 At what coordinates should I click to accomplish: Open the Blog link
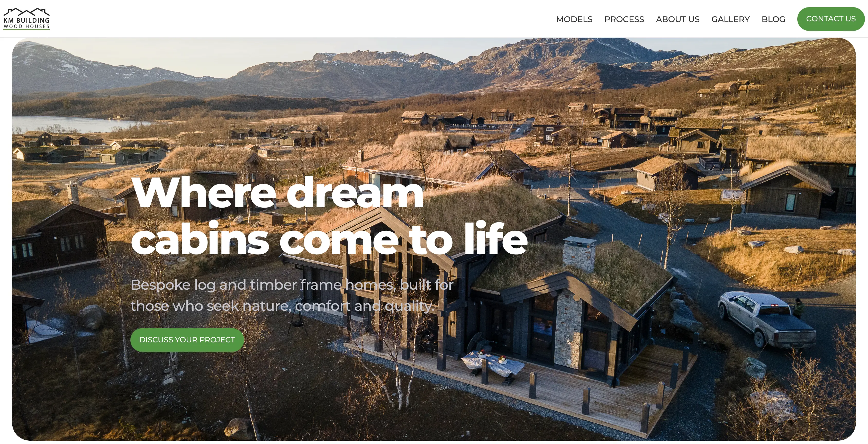pos(773,19)
